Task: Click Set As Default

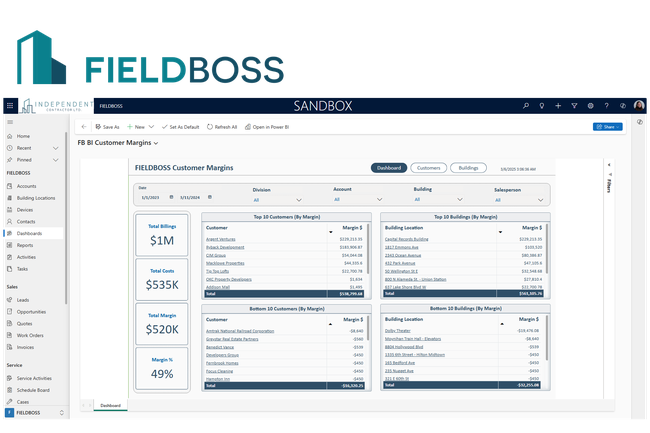Action: coord(181,127)
